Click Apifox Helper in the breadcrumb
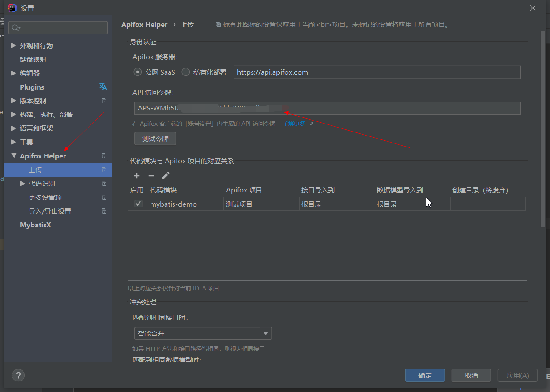Image resolution: width=550 pixels, height=392 pixels. coord(144,25)
